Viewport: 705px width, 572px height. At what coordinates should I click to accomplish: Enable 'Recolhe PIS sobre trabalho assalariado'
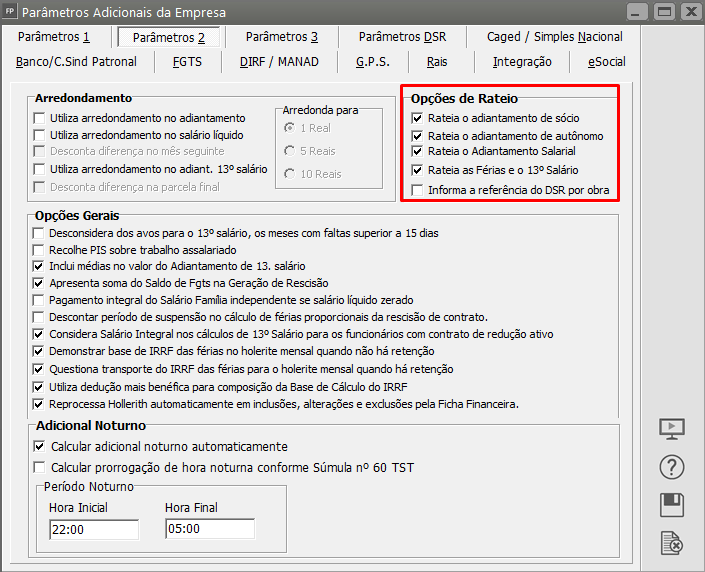(x=39, y=250)
